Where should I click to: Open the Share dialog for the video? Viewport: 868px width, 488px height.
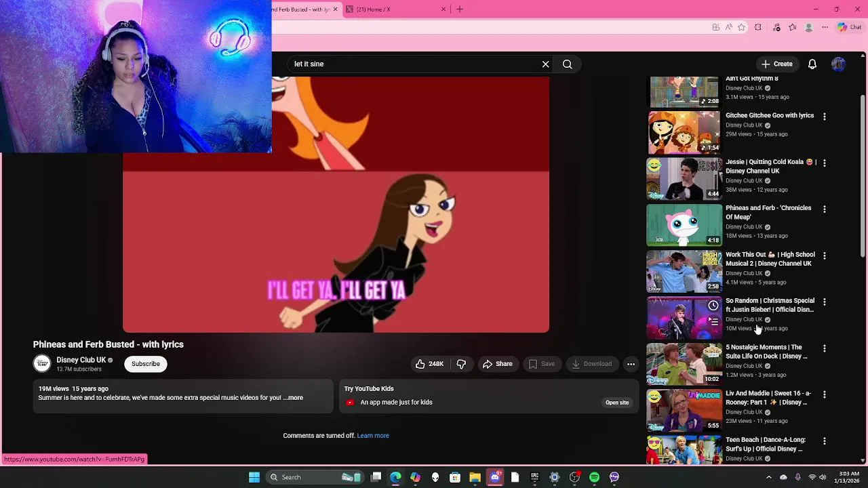(x=497, y=364)
